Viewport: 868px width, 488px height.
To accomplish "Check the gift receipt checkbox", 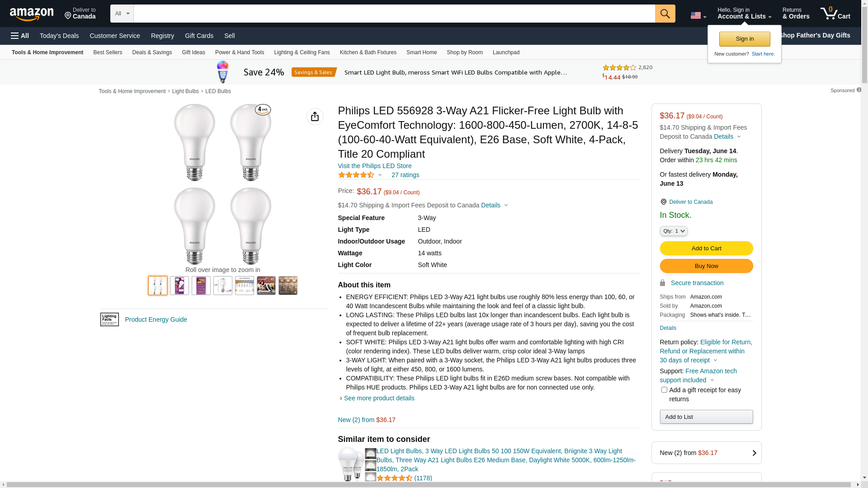I will (x=664, y=389).
